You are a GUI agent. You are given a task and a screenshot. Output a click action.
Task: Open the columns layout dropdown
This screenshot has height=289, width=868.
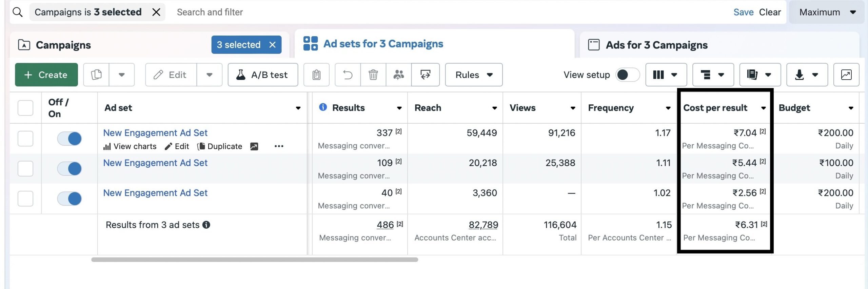coord(666,75)
